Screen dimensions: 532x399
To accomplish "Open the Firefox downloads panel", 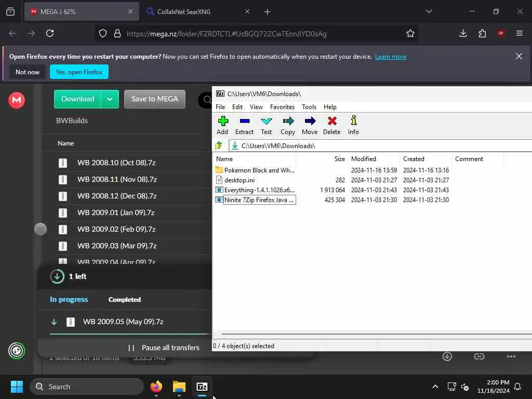I will point(463,33).
